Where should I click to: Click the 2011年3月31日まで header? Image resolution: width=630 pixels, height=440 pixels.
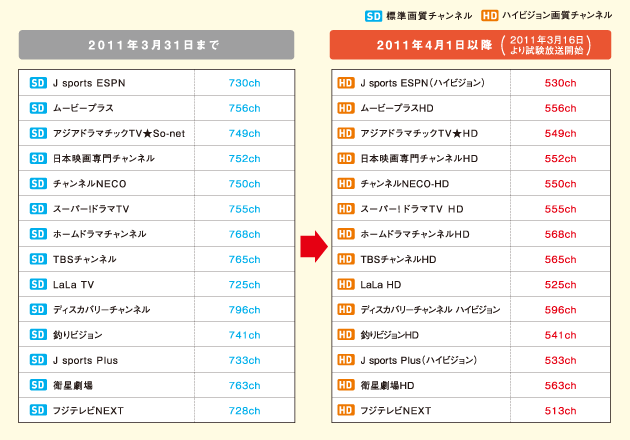tap(156, 45)
